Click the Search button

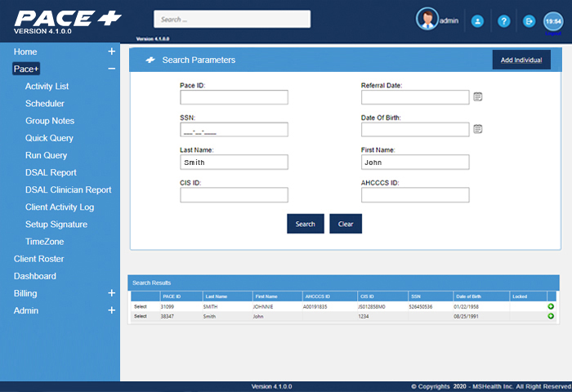[306, 224]
